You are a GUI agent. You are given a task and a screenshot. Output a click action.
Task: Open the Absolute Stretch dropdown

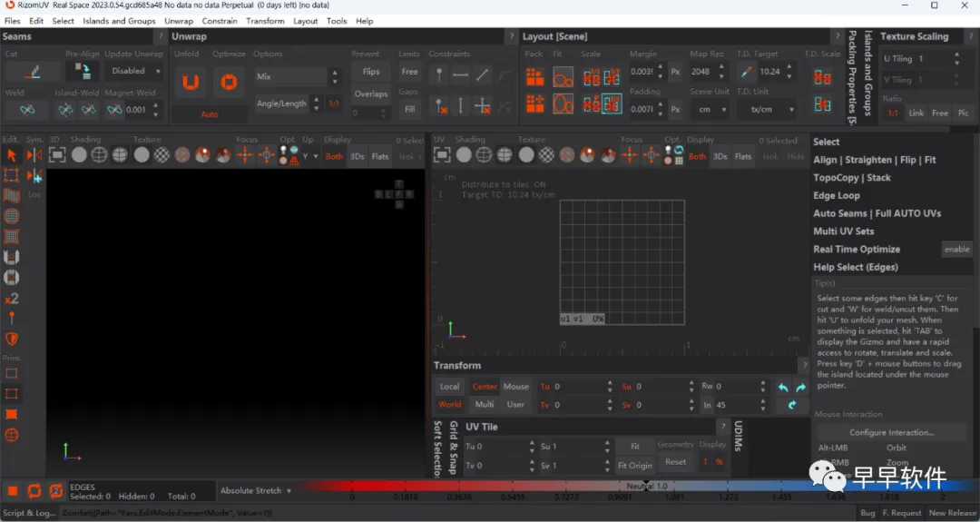coord(255,491)
